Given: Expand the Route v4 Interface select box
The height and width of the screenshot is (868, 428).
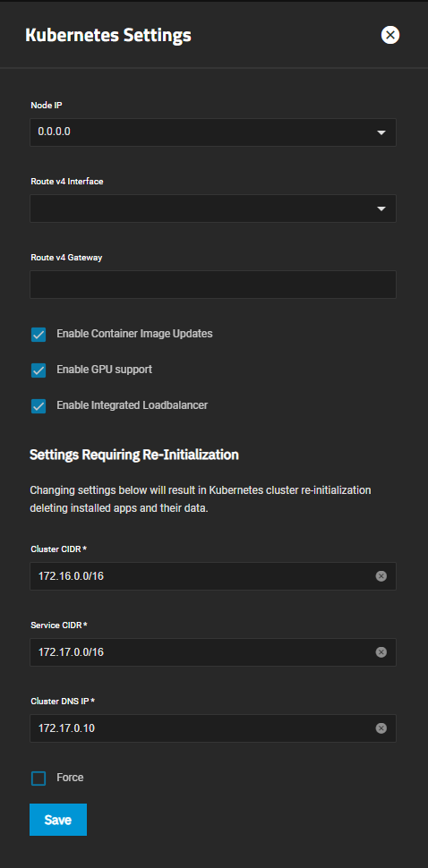Looking at the screenshot, I should click(x=213, y=208).
